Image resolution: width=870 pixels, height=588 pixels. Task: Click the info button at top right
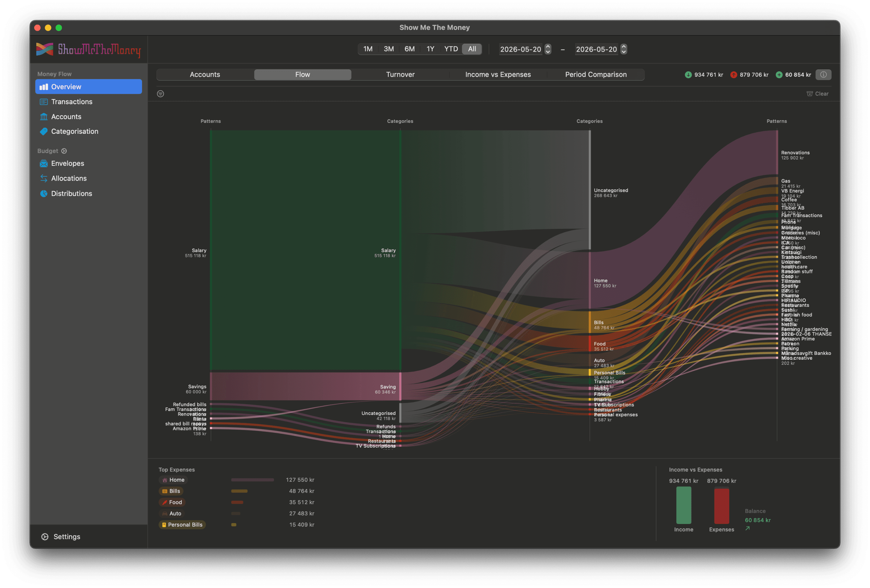click(823, 75)
